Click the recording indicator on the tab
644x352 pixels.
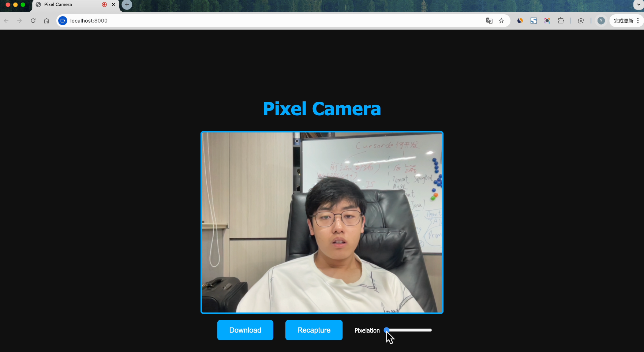(x=104, y=5)
